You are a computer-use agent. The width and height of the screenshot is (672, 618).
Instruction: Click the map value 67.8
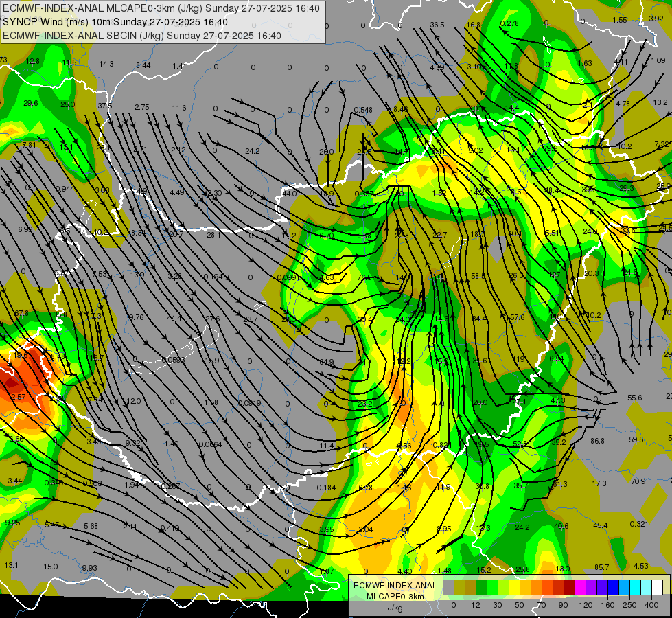click(21, 314)
